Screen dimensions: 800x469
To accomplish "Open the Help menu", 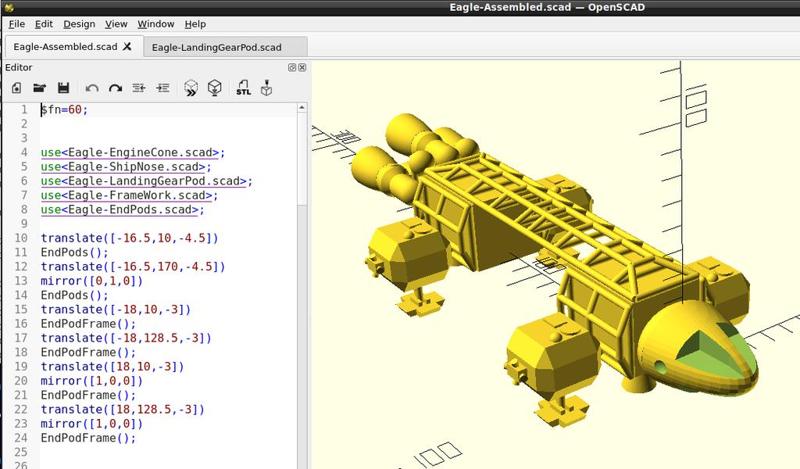I will (195, 23).
